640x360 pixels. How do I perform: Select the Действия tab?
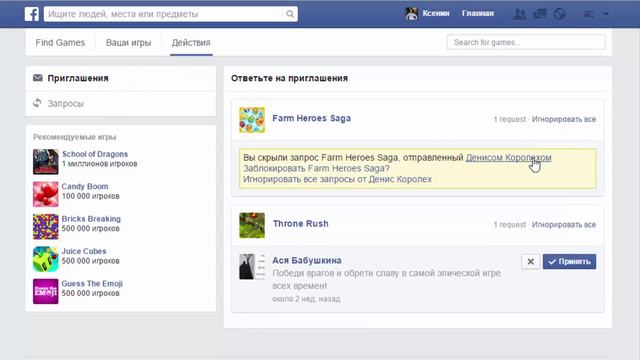(x=191, y=42)
